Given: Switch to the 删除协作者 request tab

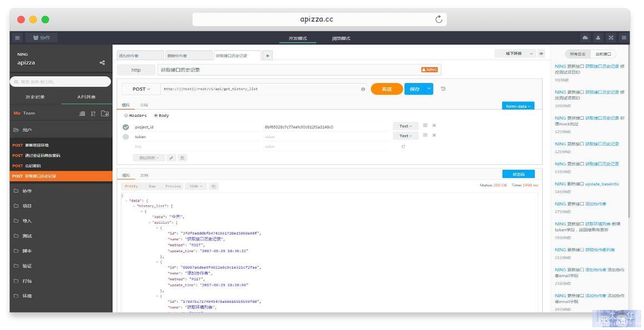Looking at the screenshot, I should tap(189, 56).
